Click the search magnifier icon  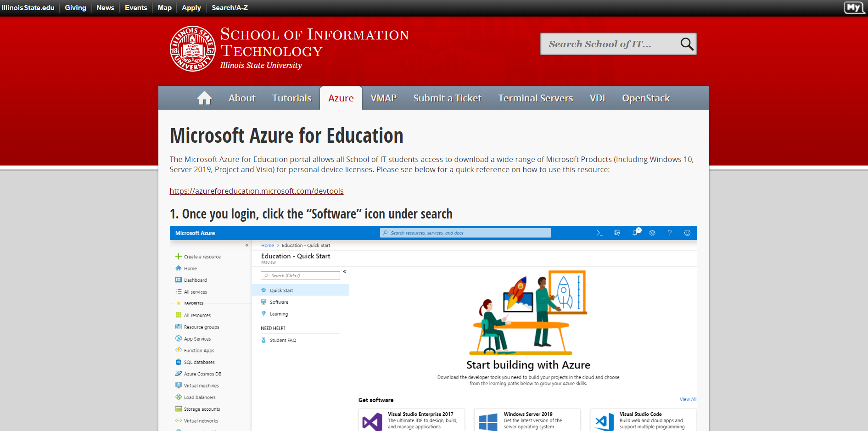coord(687,44)
